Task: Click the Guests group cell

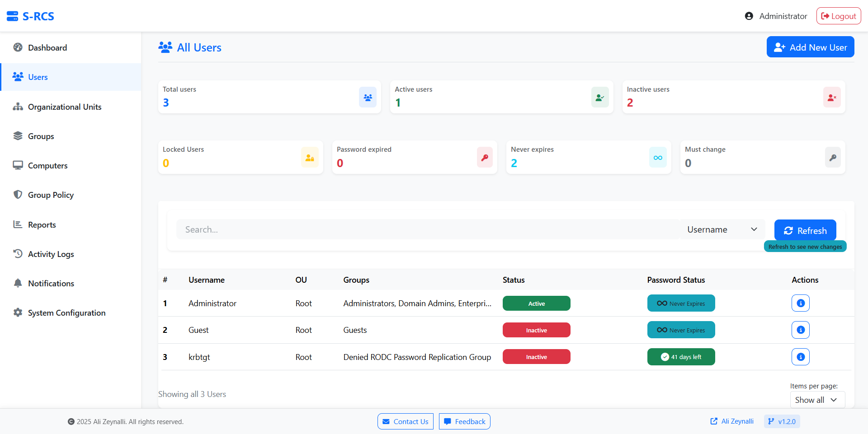Action: click(355, 330)
